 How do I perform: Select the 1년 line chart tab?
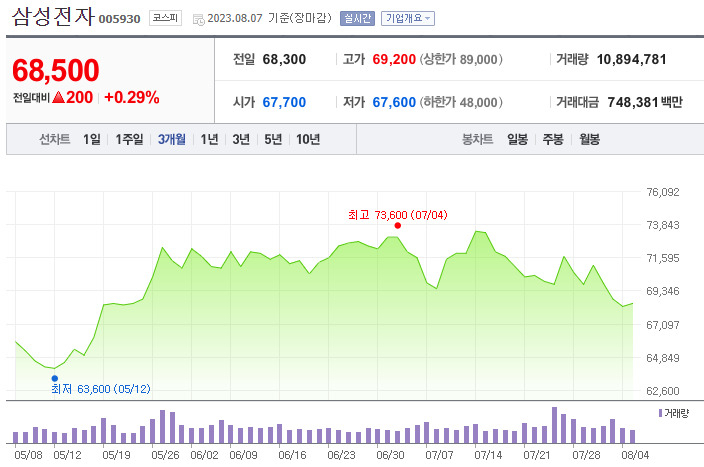[x=209, y=139]
